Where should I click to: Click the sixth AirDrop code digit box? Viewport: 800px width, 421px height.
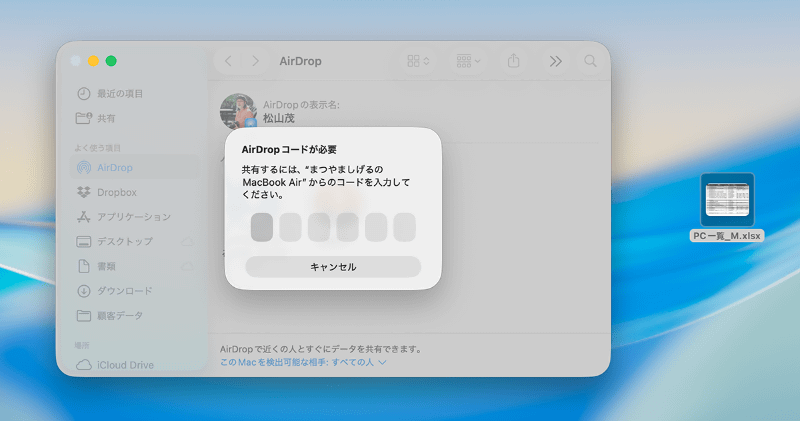tap(405, 227)
